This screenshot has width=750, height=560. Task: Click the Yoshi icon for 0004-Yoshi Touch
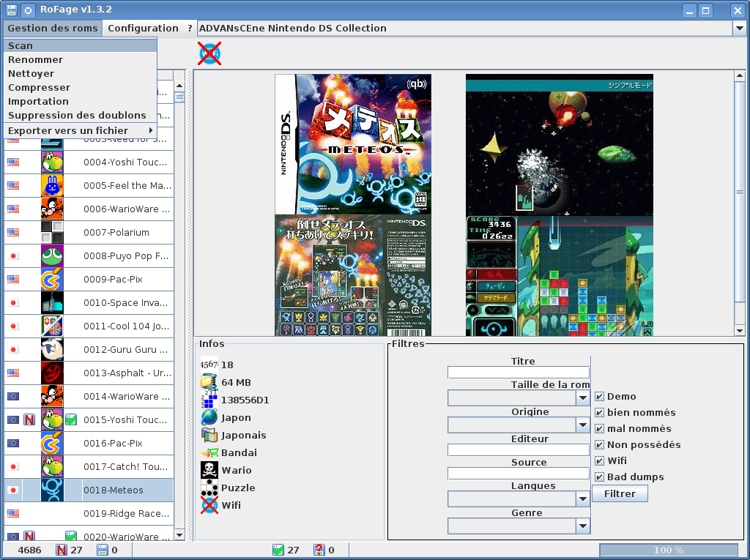pos(52,162)
